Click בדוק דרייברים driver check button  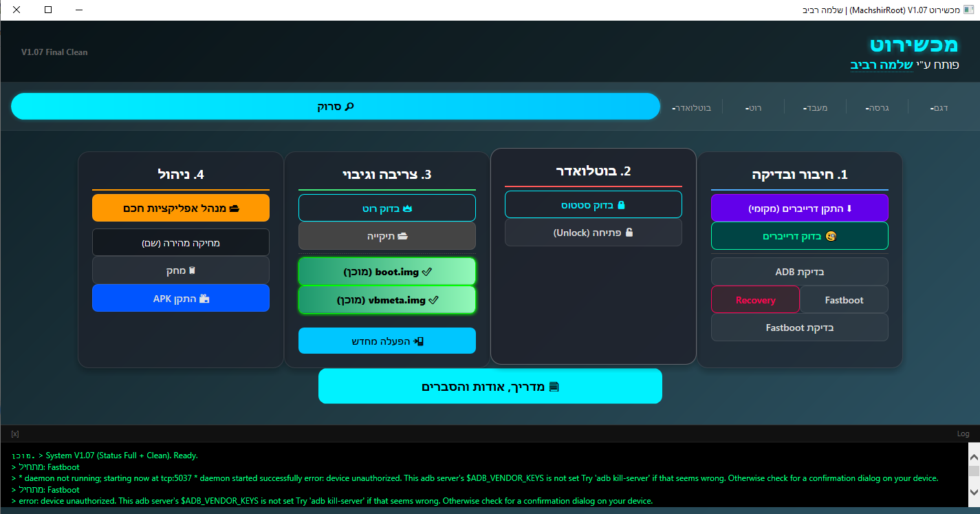point(799,236)
